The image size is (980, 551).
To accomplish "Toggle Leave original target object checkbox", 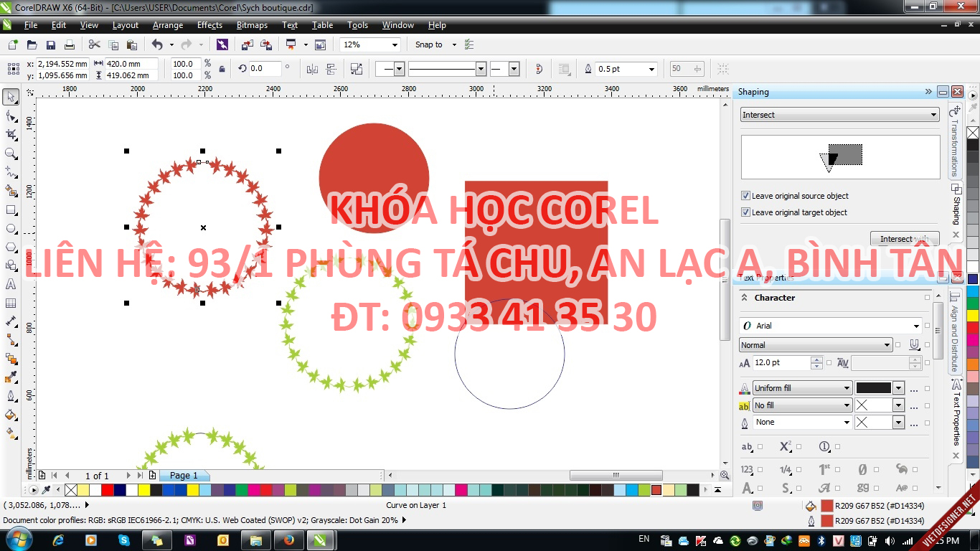I will (x=746, y=212).
